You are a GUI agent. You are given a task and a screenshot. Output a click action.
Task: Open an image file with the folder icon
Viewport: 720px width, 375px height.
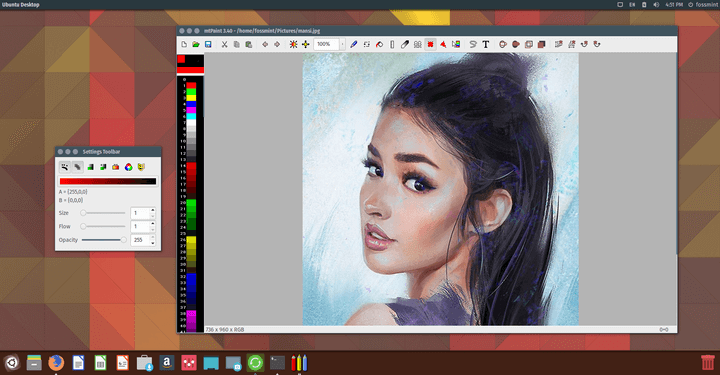click(x=196, y=45)
